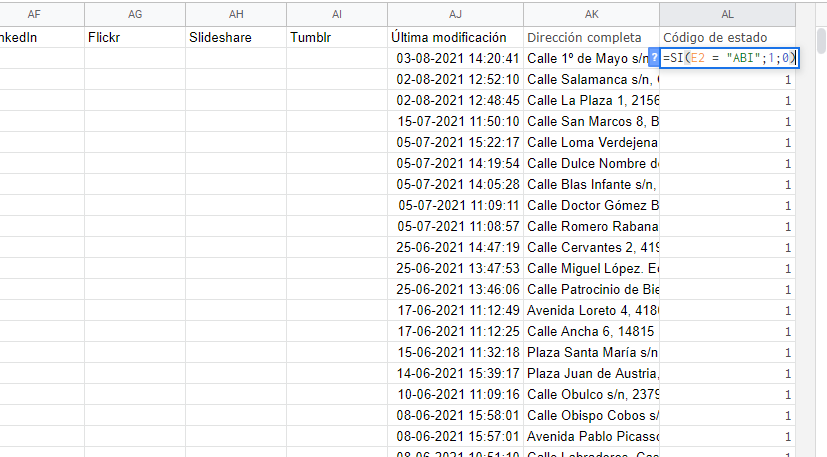The image size is (827, 457).
Task: Select the Avenida Loreto 4 address cell
Action: pos(591,309)
